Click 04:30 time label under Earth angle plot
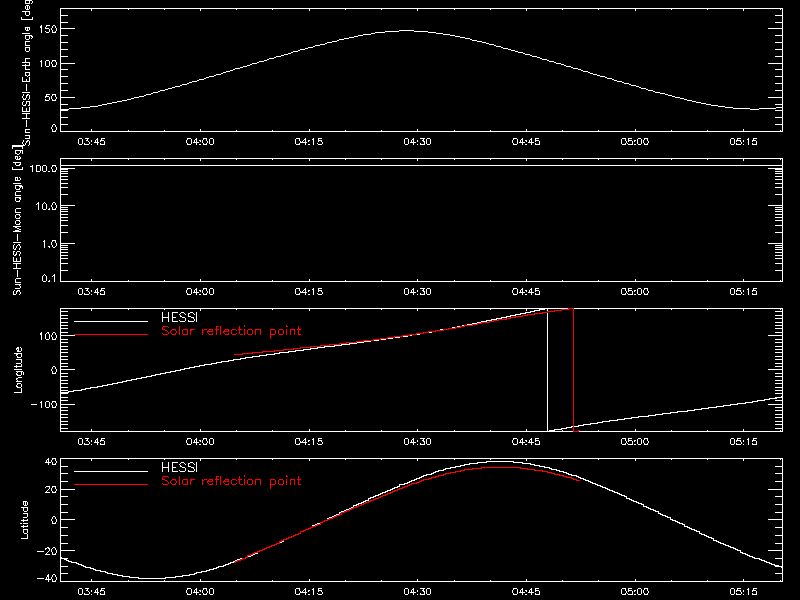 click(x=417, y=142)
